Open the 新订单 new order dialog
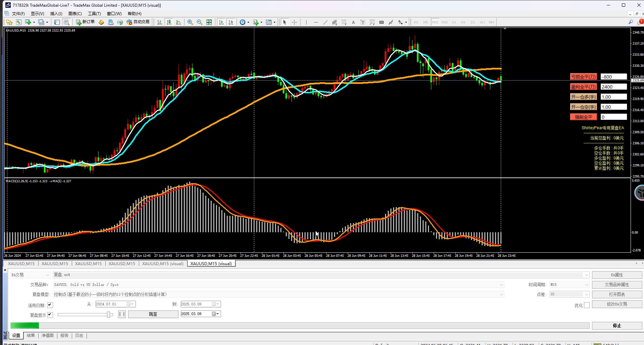Image resolution: width=644 pixels, height=345 pixels. point(85,22)
